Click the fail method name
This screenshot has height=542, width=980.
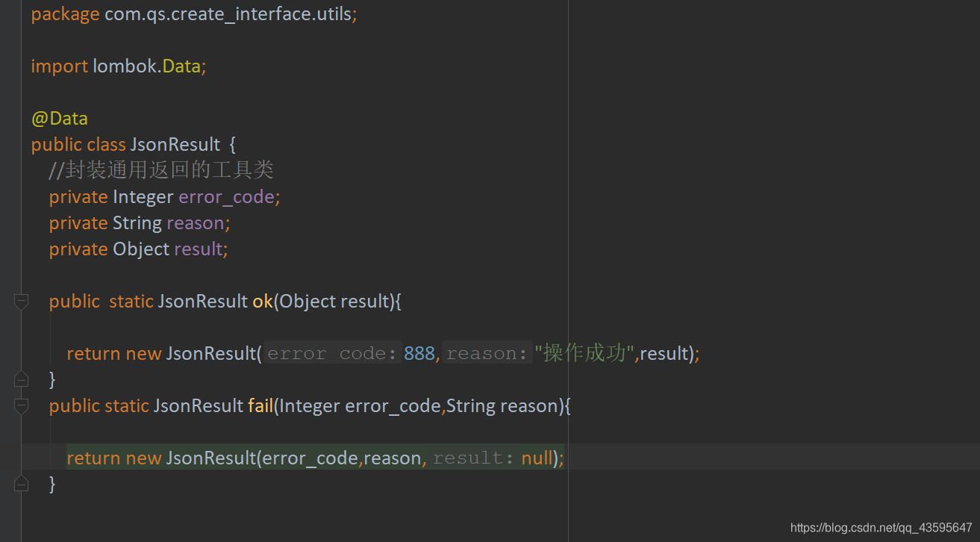coord(260,406)
